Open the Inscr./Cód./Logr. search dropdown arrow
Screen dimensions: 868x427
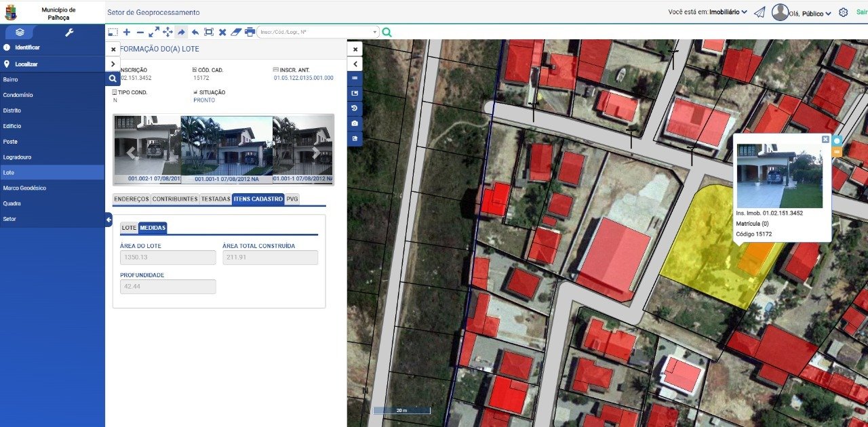tap(375, 32)
